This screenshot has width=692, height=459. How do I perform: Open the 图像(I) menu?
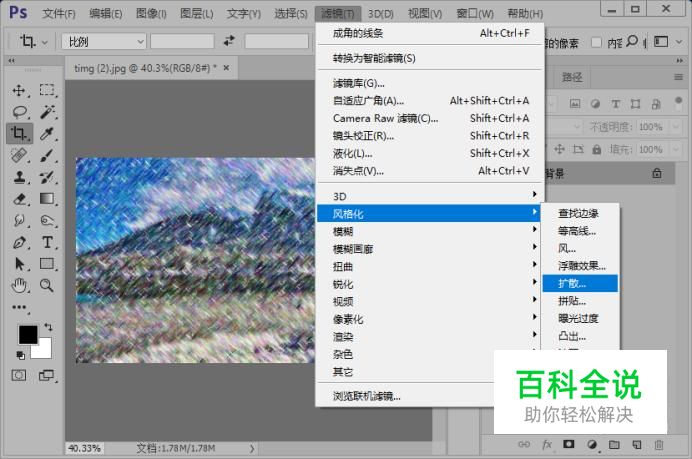pos(151,14)
